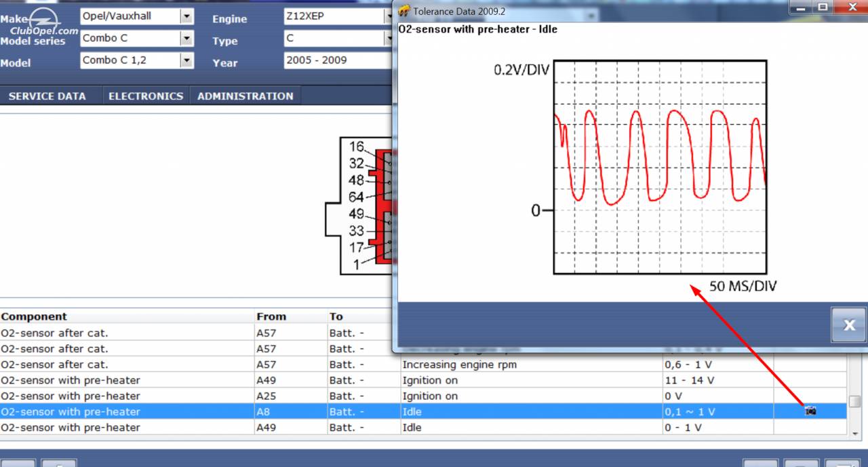This screenshot has width=868, height=467.
Task: Click the '50 MS/DIV' time scale label
Action: (x=743, y=286)
